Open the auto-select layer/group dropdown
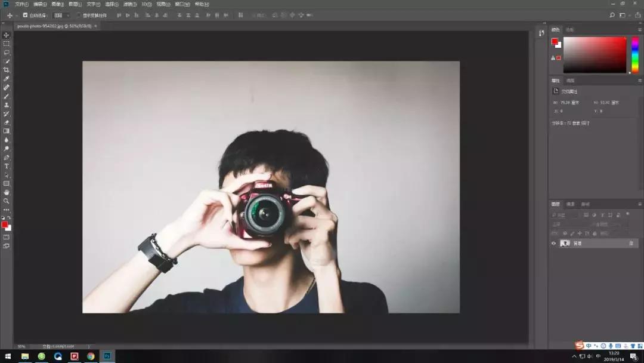 point(61,15)
